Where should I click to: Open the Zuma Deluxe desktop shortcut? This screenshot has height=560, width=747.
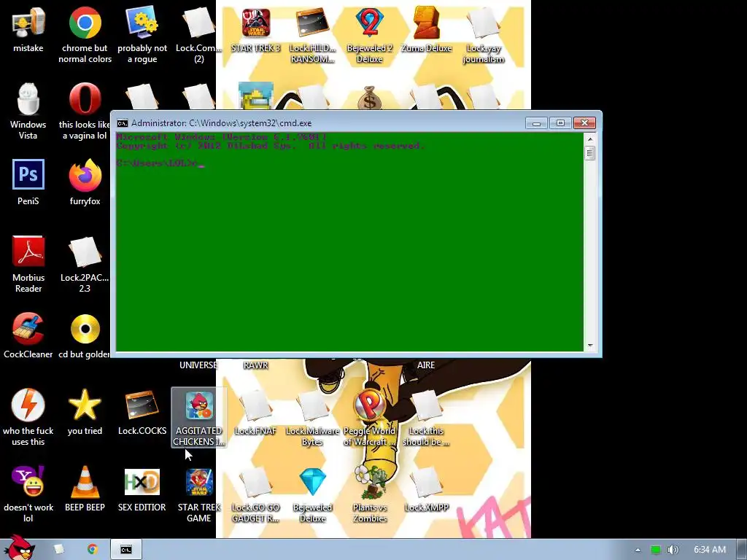click(x=426, y=23)
